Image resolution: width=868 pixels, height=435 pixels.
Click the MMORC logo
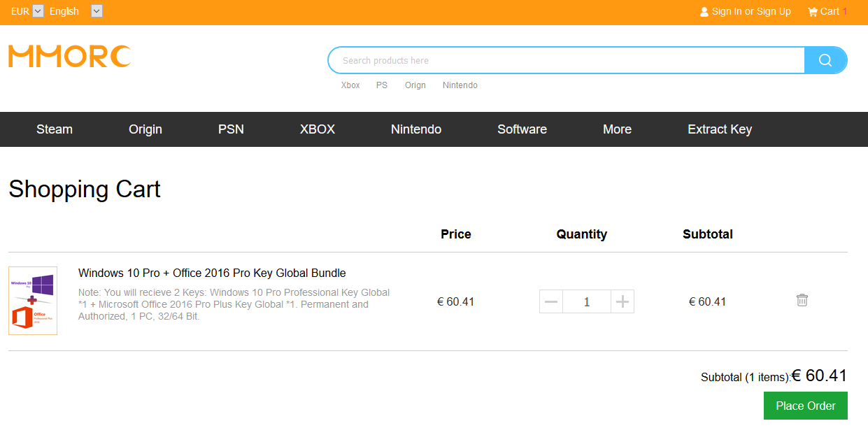click(69, 57)
